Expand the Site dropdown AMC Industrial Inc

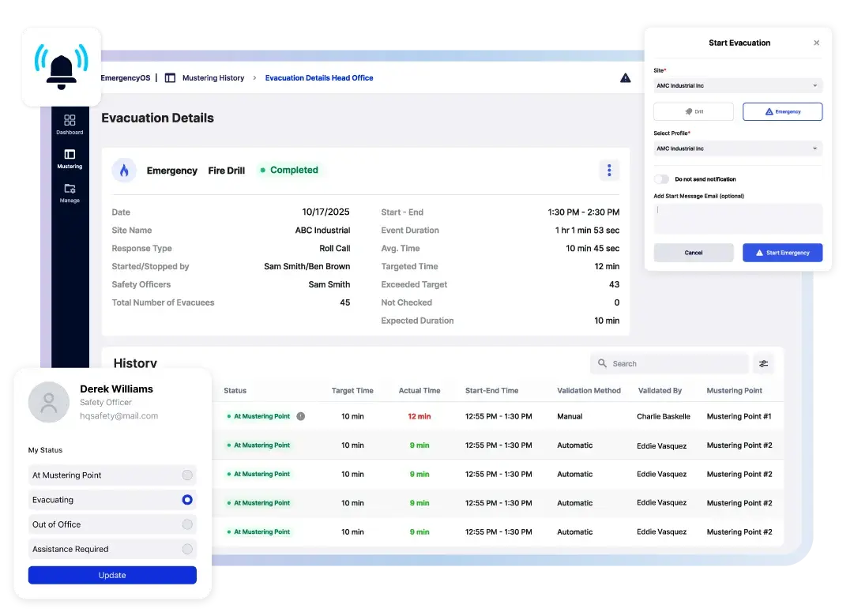[738, 85]
